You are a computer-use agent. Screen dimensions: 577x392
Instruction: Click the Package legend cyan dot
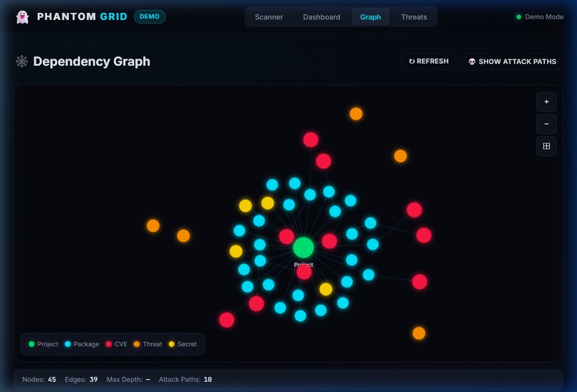pyautogui.click(x=68, y=344)
